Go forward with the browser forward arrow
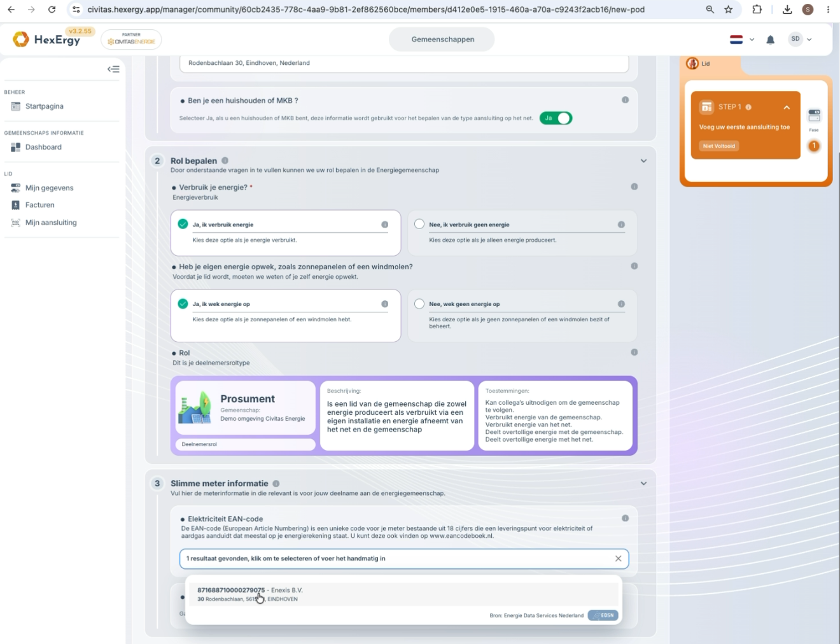840x644 pixels. [x=31, y=10]
